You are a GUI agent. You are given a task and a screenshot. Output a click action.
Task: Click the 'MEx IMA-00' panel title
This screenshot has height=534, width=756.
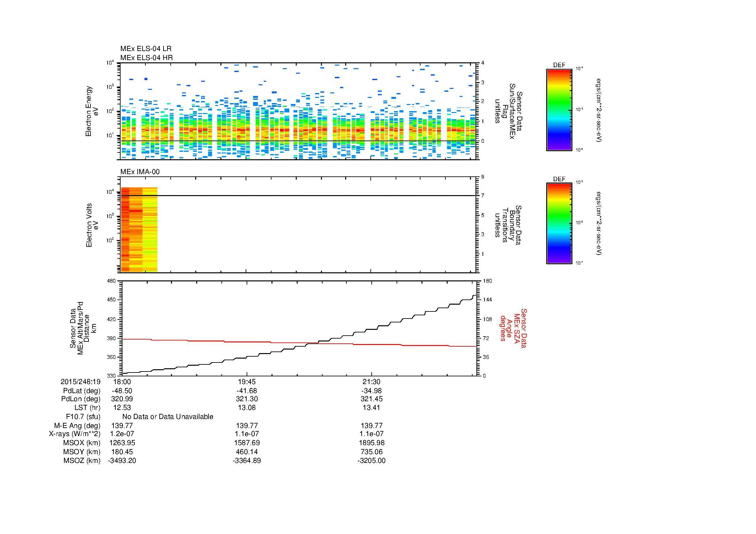point(140,172)
